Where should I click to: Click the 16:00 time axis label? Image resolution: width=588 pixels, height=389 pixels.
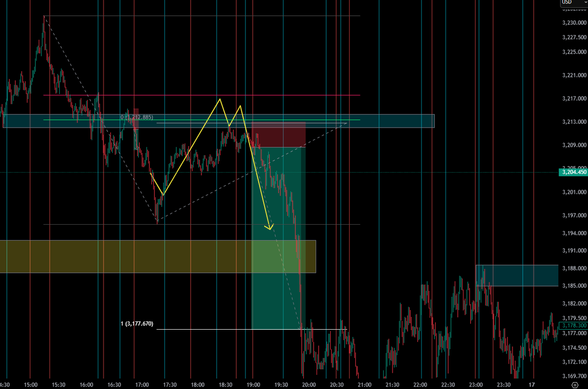coord(86,385)
